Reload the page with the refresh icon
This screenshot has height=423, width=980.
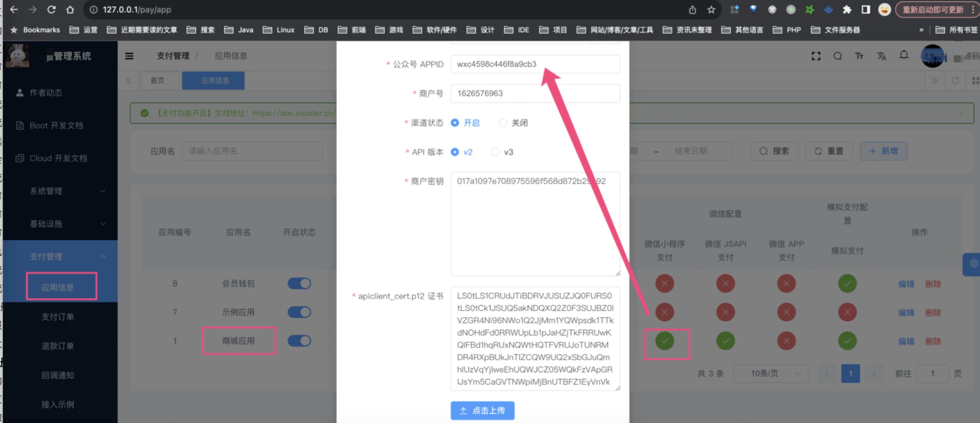click(x=51, y=10)
